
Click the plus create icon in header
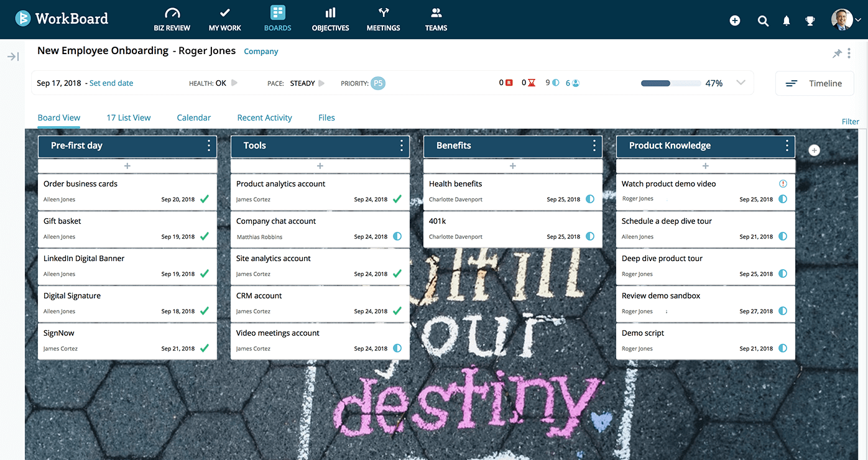[735, 21]
